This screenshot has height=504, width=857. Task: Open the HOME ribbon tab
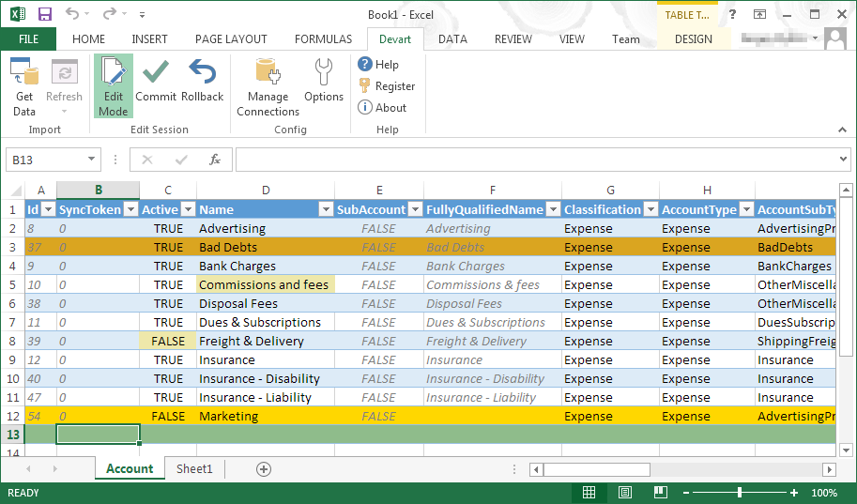coord(88,38)
